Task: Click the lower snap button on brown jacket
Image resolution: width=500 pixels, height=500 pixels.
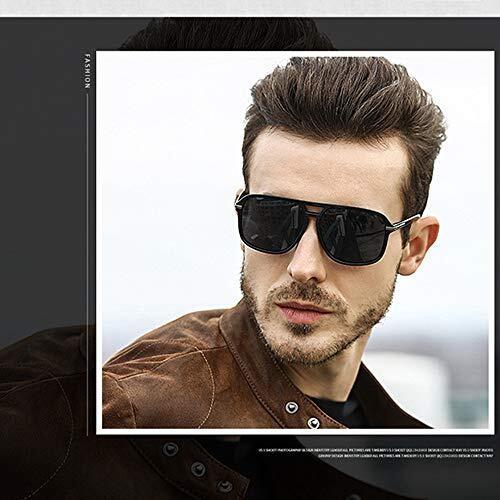Action: (x=314, y=423)
